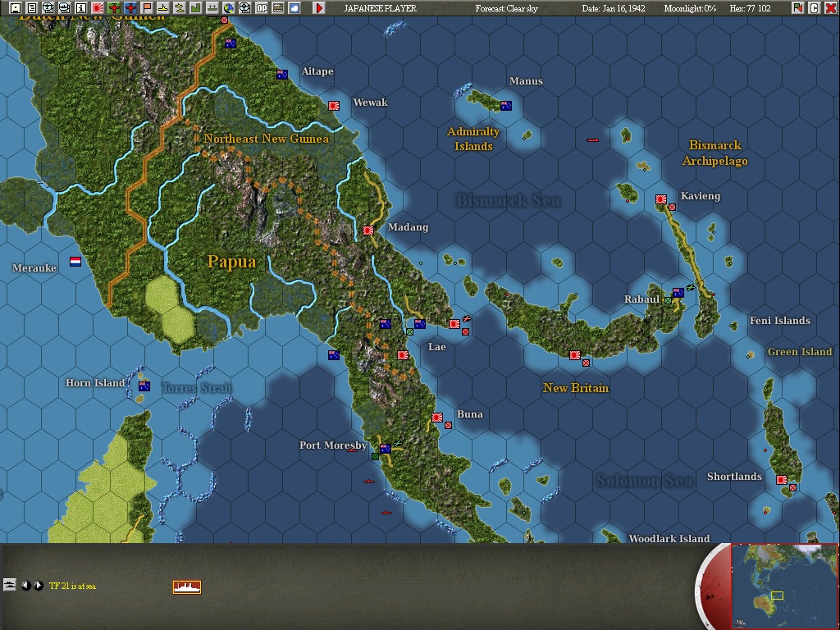The height and width of the screenshot is (630, 840).
Task: Go to next task force with right arrow
Action: (x=38, y=586)
